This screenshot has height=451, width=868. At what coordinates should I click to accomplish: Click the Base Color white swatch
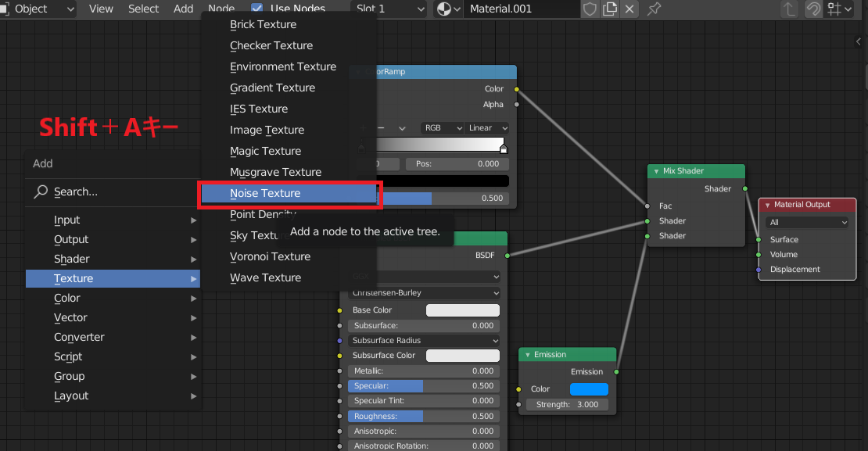463,310
